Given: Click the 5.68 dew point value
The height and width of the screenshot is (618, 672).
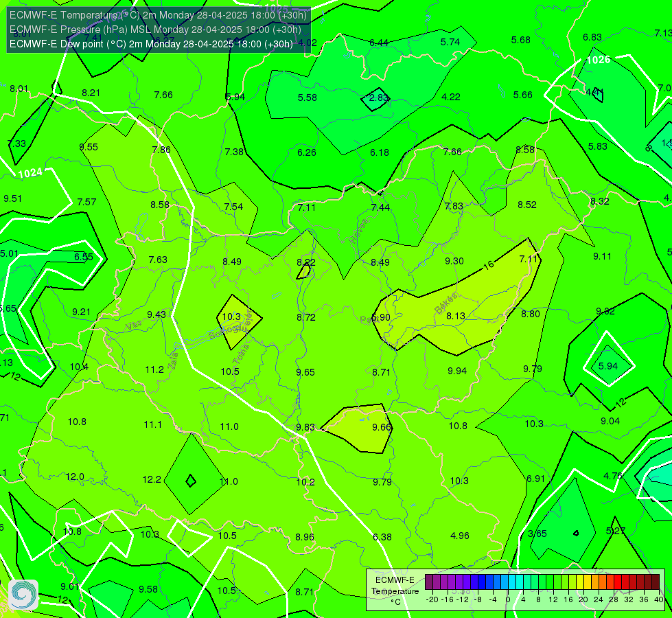Looking at the screenshot, I should [x=521, y=41].
